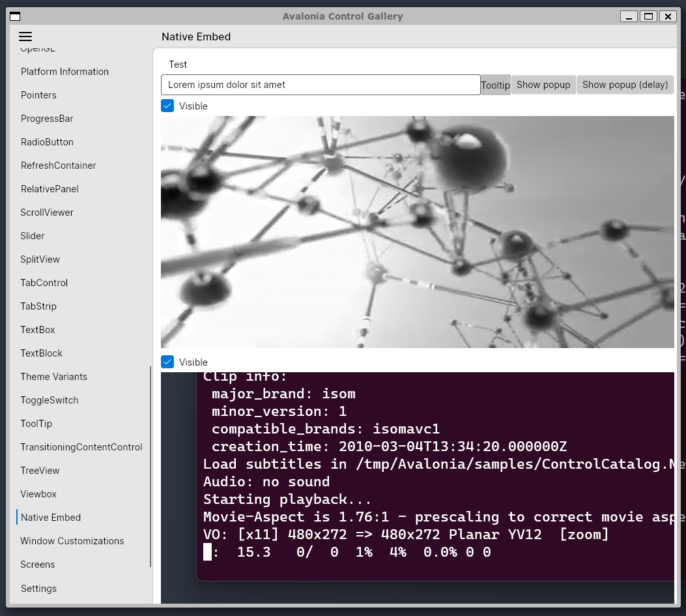
Task: Select Window Customizations in the sidebar
Action: 73,540
